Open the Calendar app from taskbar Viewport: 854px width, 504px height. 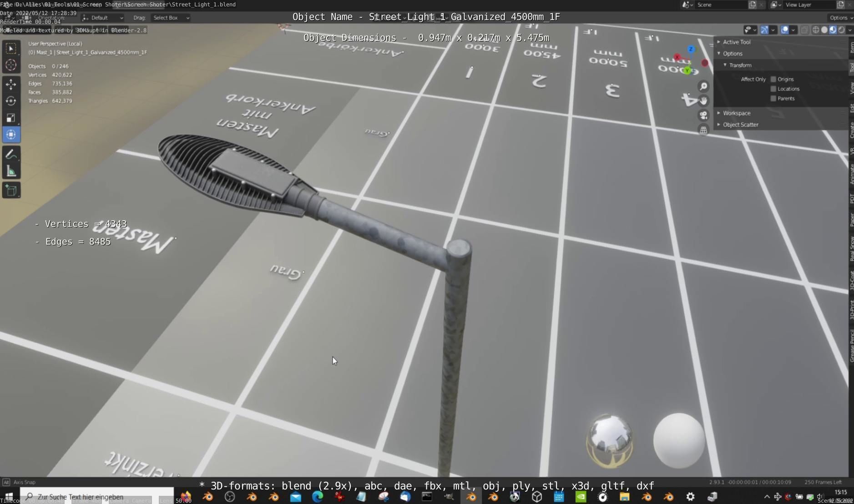(x=559, y=497)
